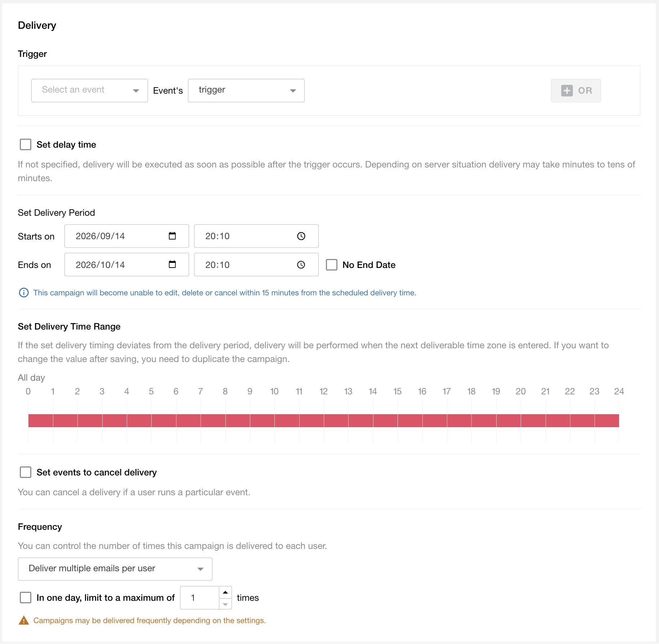Click the orange frequent delivery warning text

[x=149, y=621]
